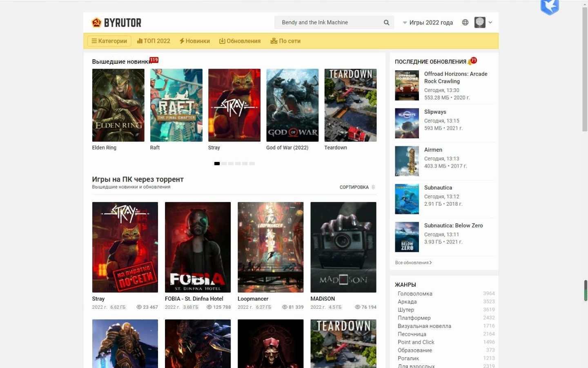Expand the account menu arrow beside avatar

[x=490, y=22]
